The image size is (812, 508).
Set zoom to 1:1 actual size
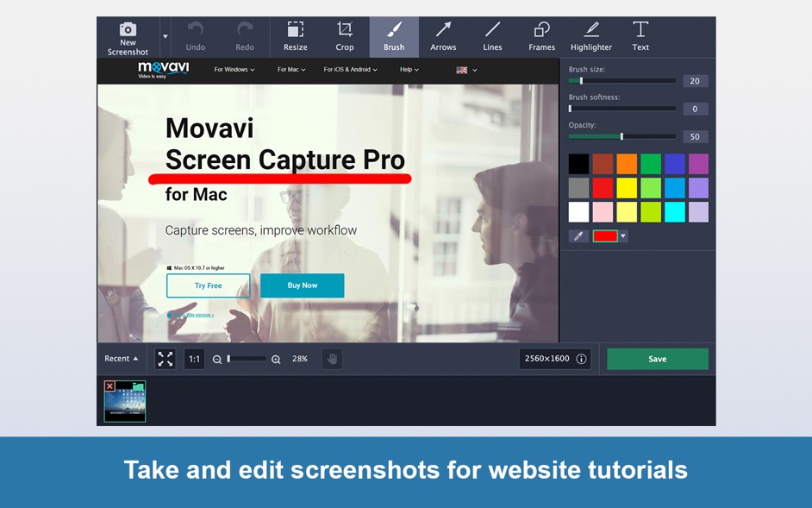point(194,359)
